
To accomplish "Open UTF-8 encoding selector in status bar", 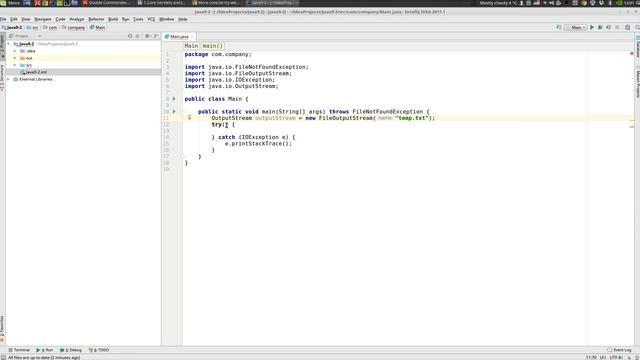I will 617,358.
